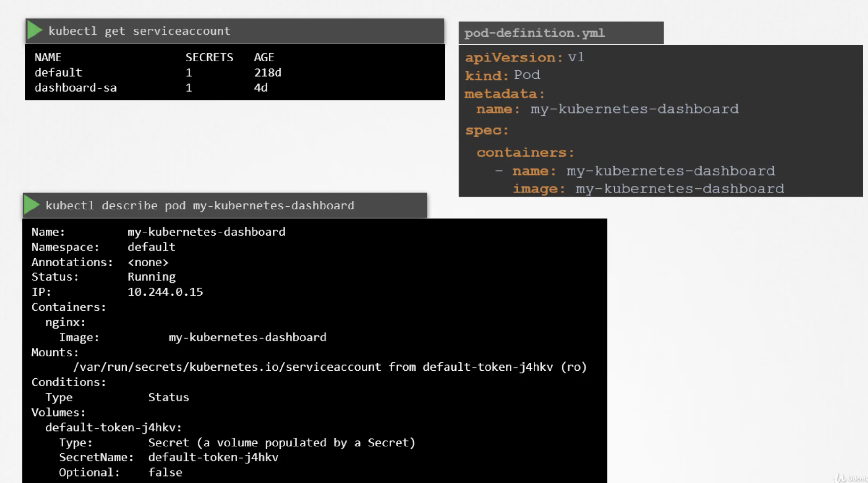Image resolution: width=868 pixels, height=483 pixels.
Task: Click the pod Name value my-kubernetes-dashboard
Action: click(x=206, y=232)
